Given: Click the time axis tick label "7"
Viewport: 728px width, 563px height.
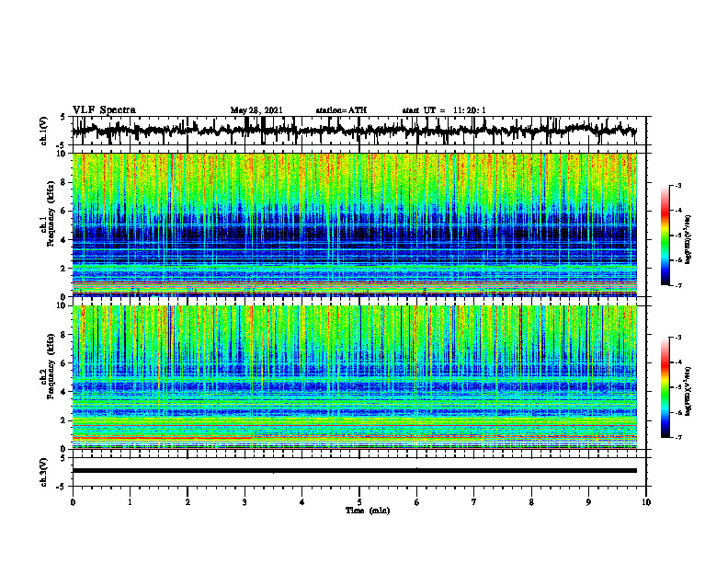Looking at the screenshot, I should 474,502.
